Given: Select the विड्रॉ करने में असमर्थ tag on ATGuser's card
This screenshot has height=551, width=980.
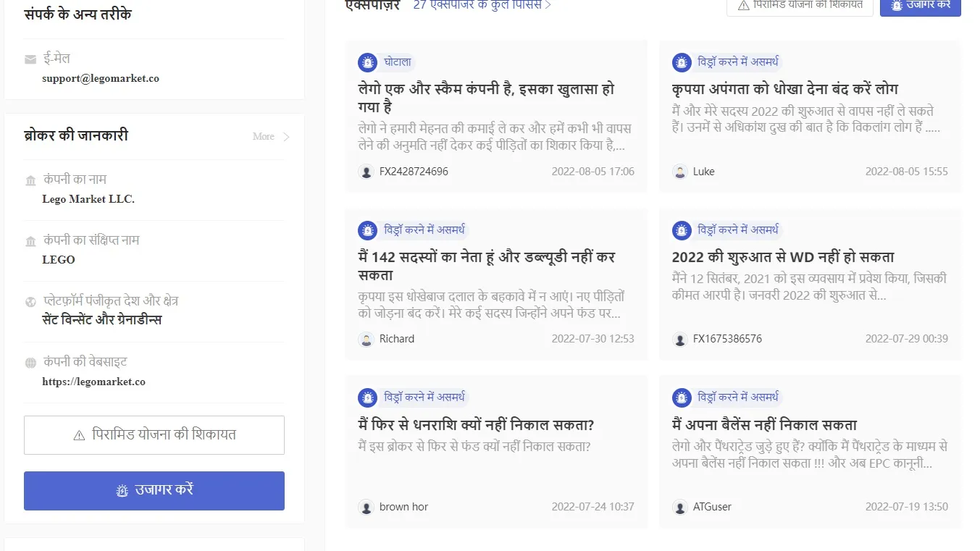Looking at the screenshot, I should point(738,398).
